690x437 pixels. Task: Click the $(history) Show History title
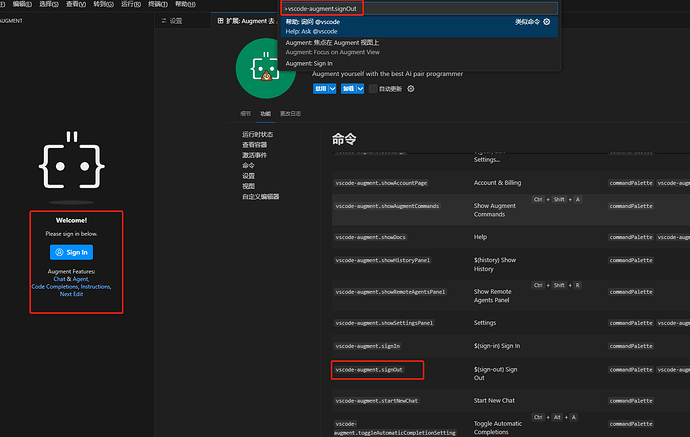(x=495, y=264)
